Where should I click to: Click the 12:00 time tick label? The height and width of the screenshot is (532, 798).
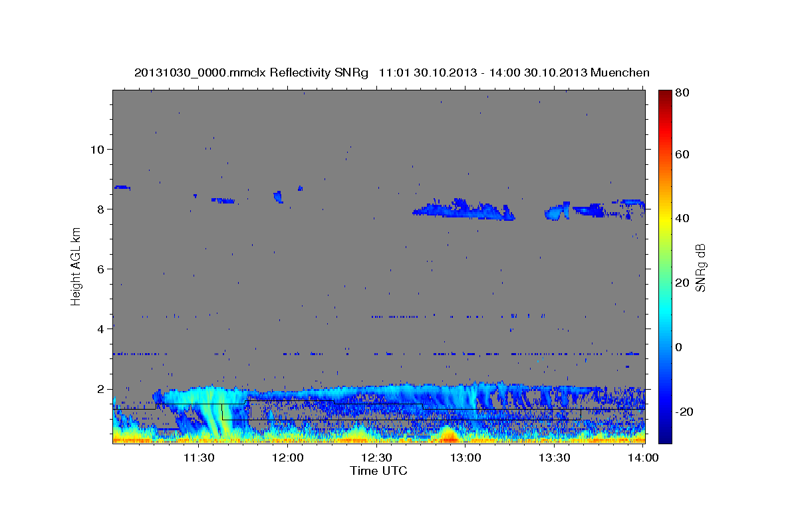tap(287, 458)
